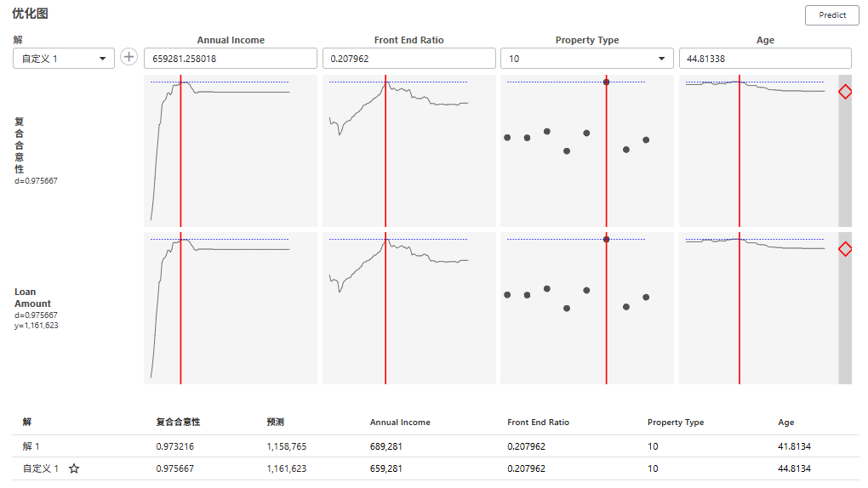This screenshot has height=488, width=868.
Task: Click the plus icon to add solution
Action: tap(128, 57)
